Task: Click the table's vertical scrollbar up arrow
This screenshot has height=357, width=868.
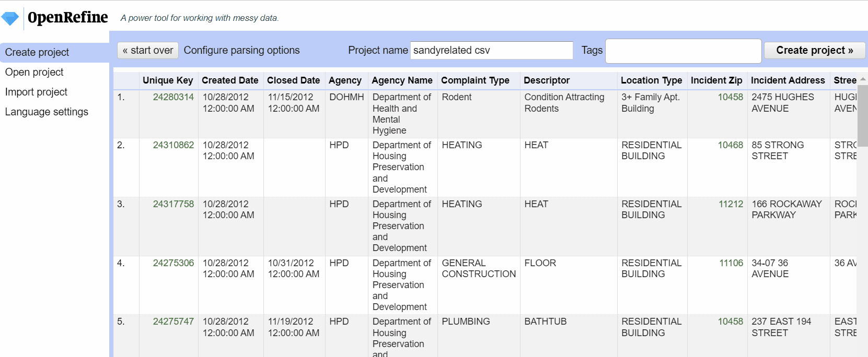Action: (862, 79)
